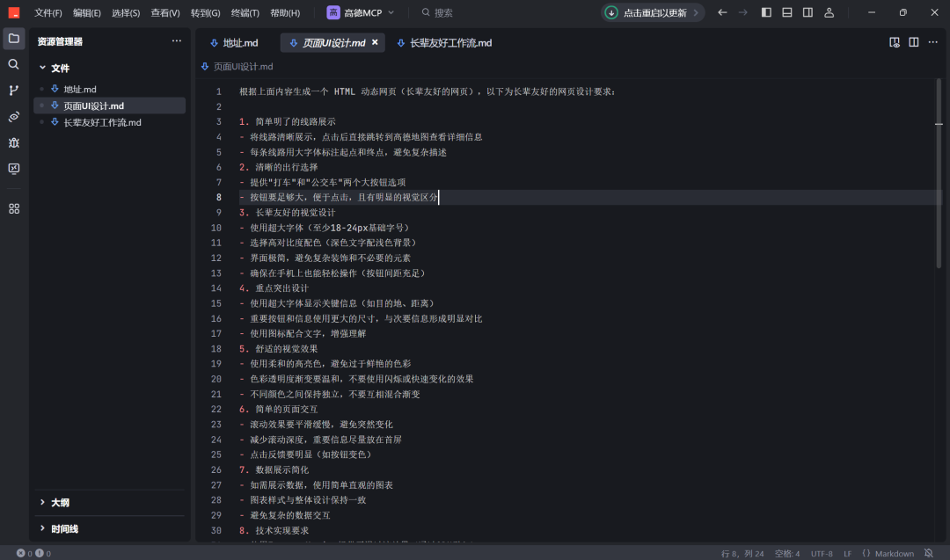Click the line number 14 in gutter
Screen dimensions: 950x560
216,288
